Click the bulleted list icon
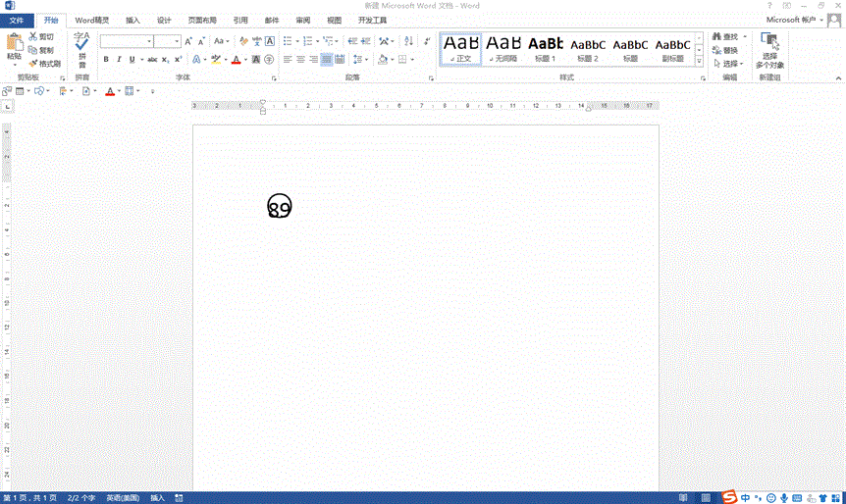The width and height of the screenshot is (846, 504). [288, 41]
